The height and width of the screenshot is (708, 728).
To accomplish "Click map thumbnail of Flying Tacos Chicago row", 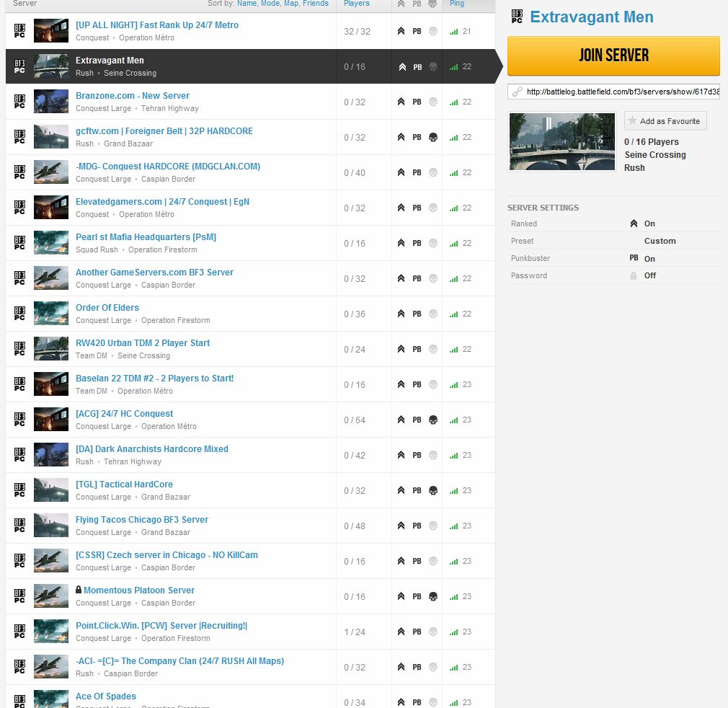I will 51,526.
